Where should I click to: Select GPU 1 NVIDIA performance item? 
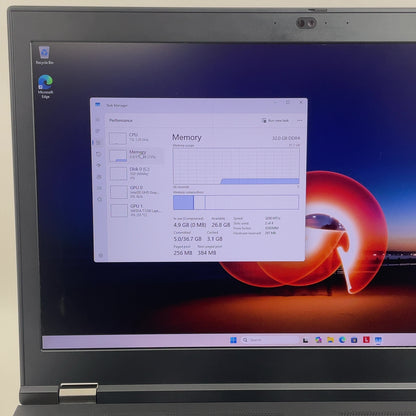[x=137, y=211]
